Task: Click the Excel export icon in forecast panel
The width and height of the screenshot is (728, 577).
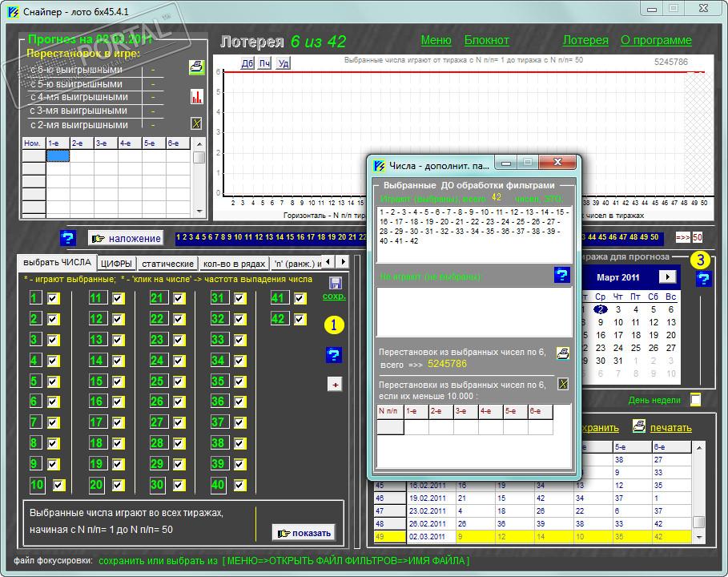Action: point(197,123)
